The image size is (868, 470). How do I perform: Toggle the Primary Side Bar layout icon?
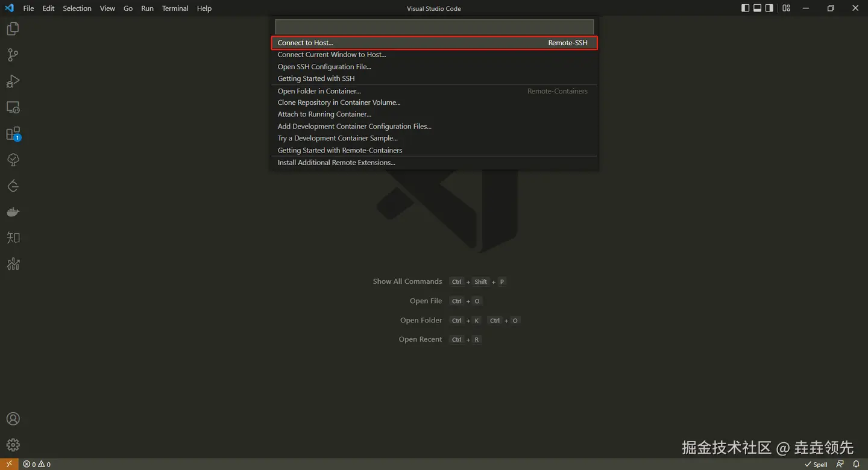point(745,8)
